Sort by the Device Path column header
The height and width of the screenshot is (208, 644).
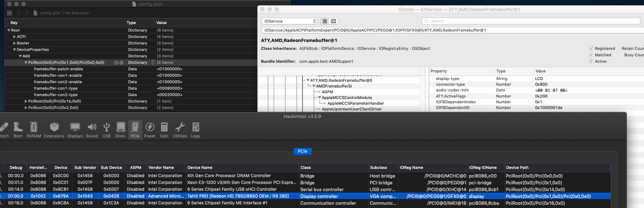click(x=557, y=167)
